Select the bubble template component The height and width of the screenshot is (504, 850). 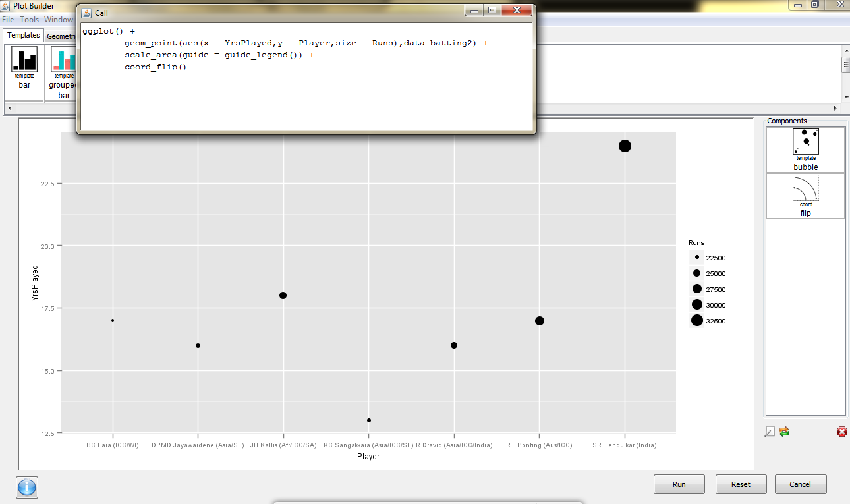coord(805,149)
